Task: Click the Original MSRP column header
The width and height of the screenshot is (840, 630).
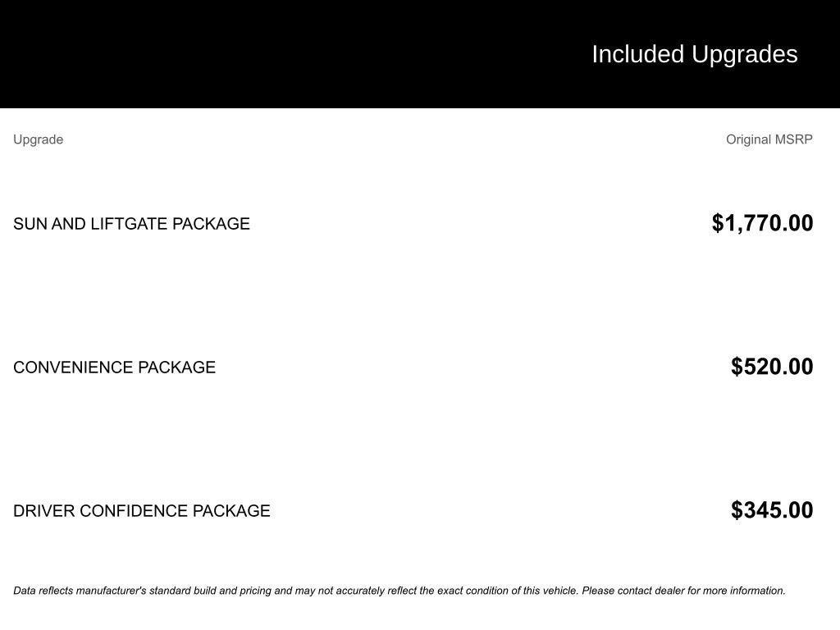Action: click(769, 139)
